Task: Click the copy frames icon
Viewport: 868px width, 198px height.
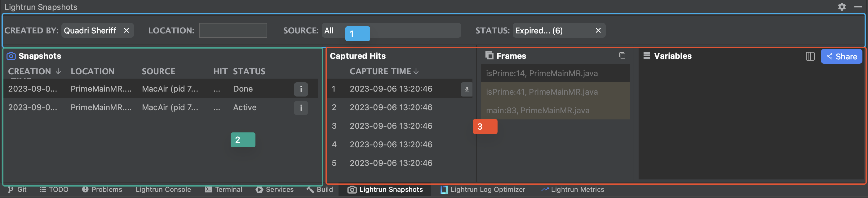Action: pyautogui.click(x=622, y=56)
